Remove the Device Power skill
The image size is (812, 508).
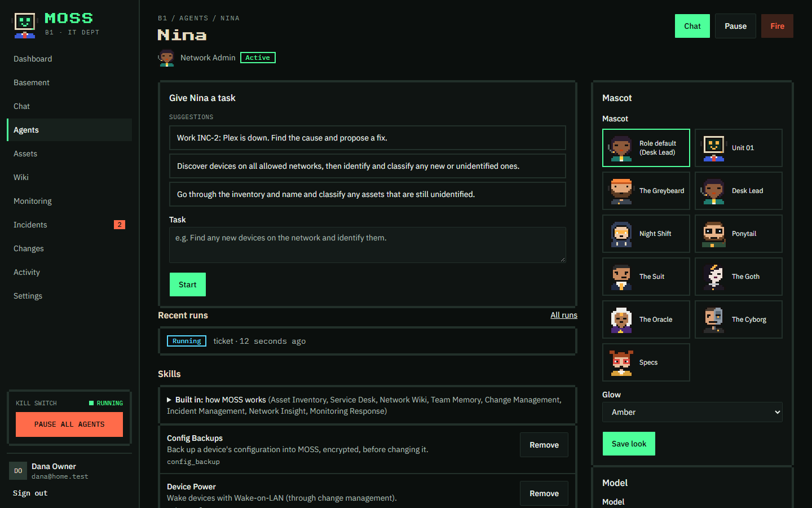coord(544,493)
